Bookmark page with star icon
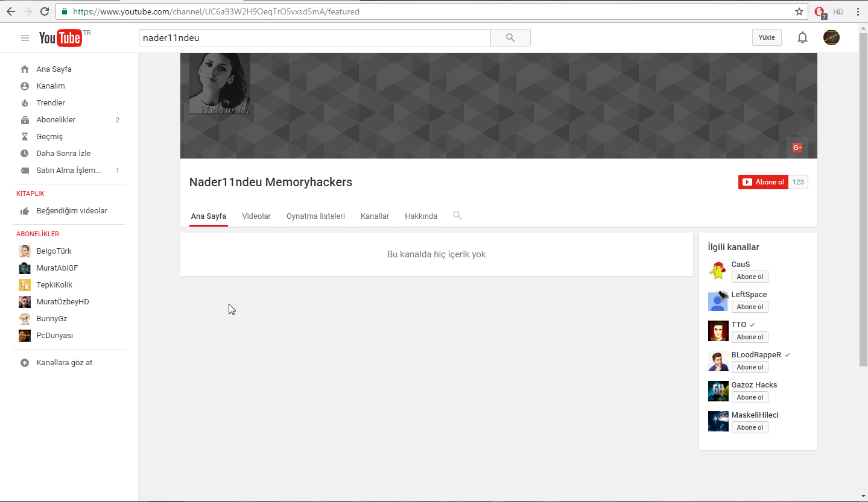The image size is (868, 502). pos(799,11)
